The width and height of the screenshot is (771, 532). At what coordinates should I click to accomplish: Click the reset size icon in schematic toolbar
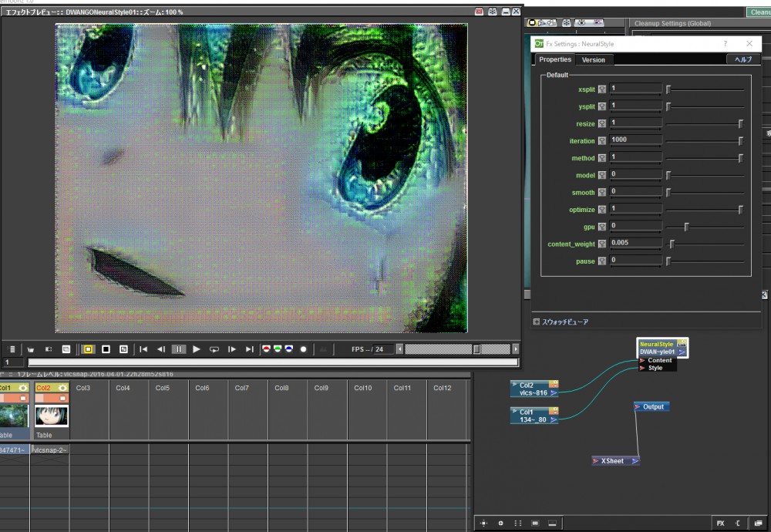coord(535,524)
